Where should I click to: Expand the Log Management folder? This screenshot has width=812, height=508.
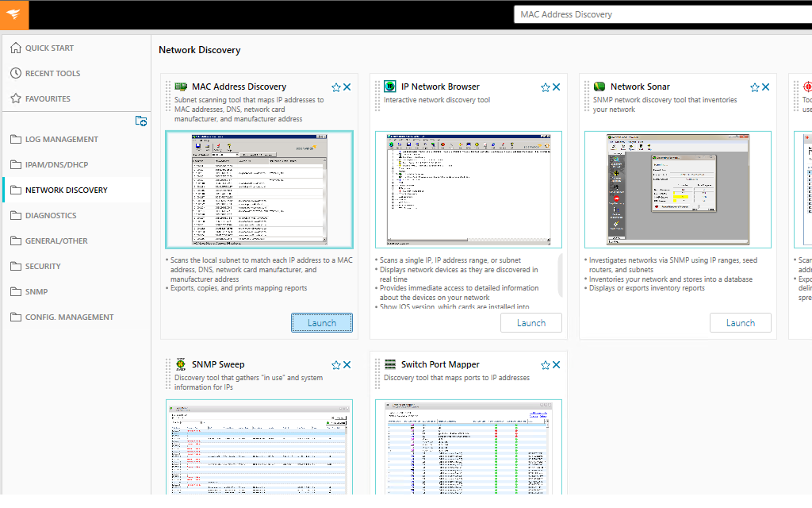59,139
